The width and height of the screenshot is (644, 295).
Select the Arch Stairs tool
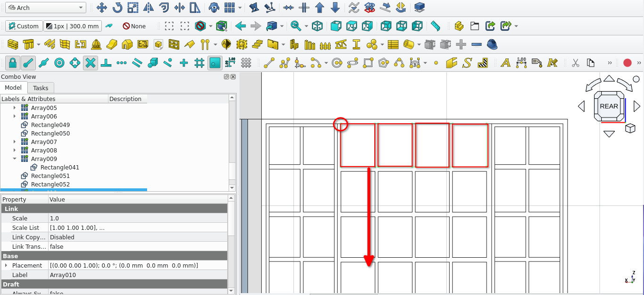pos(257,45)
